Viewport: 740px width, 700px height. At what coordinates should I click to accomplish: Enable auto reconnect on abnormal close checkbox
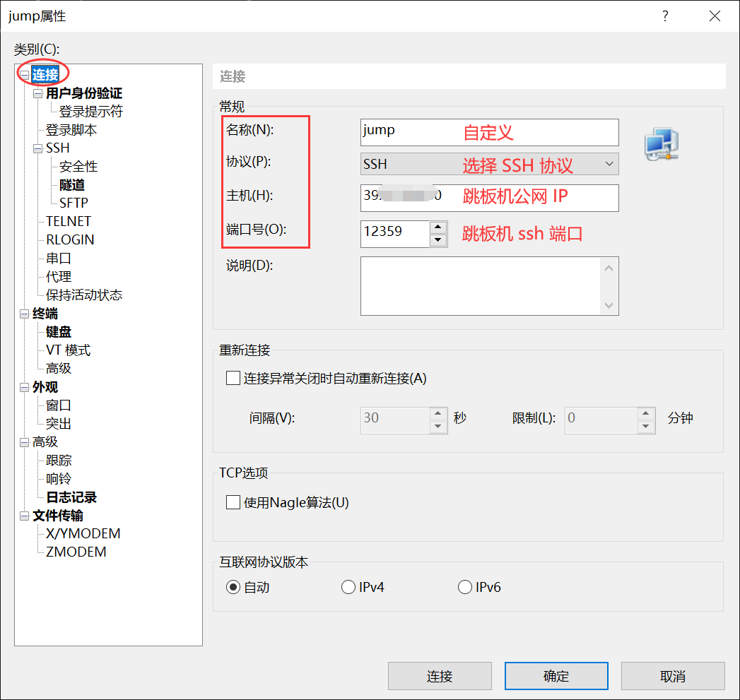click(x=233, y=379)
